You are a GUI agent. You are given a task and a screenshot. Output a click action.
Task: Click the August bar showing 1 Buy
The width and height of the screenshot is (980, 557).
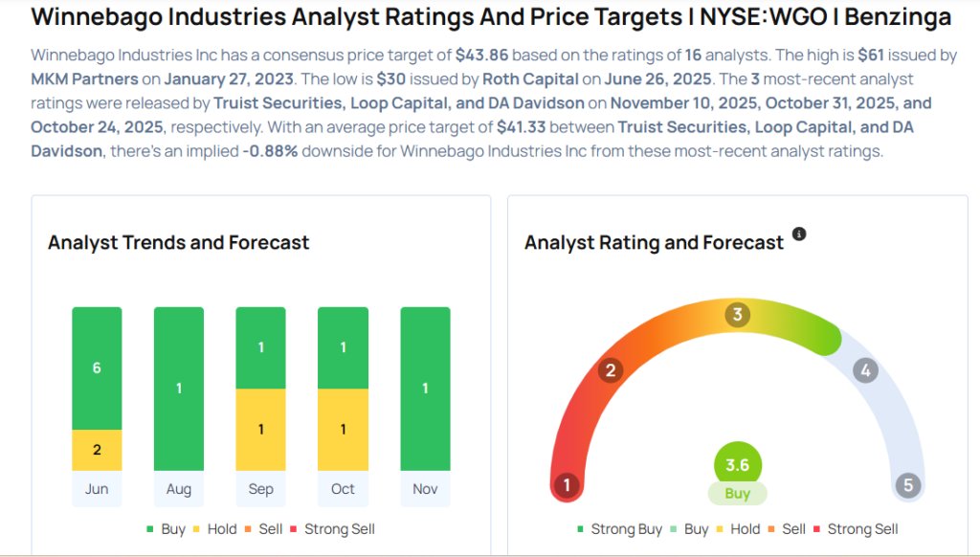179,389
